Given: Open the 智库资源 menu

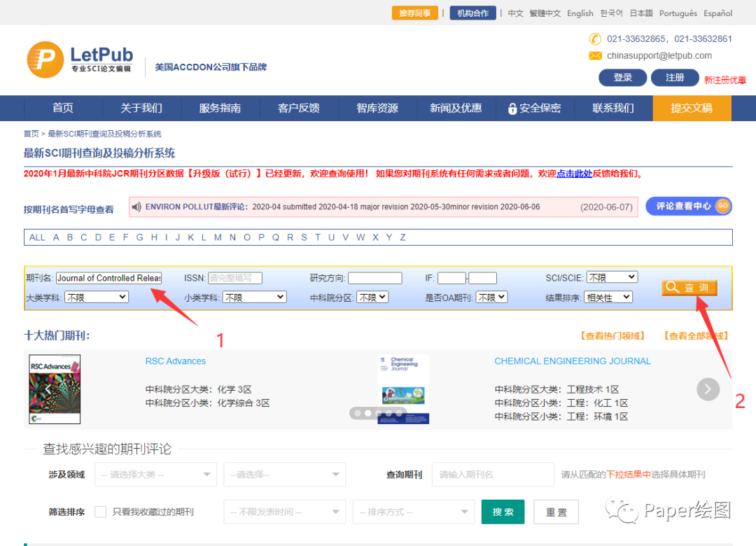Looking at the screenshot, I should 377,108.
